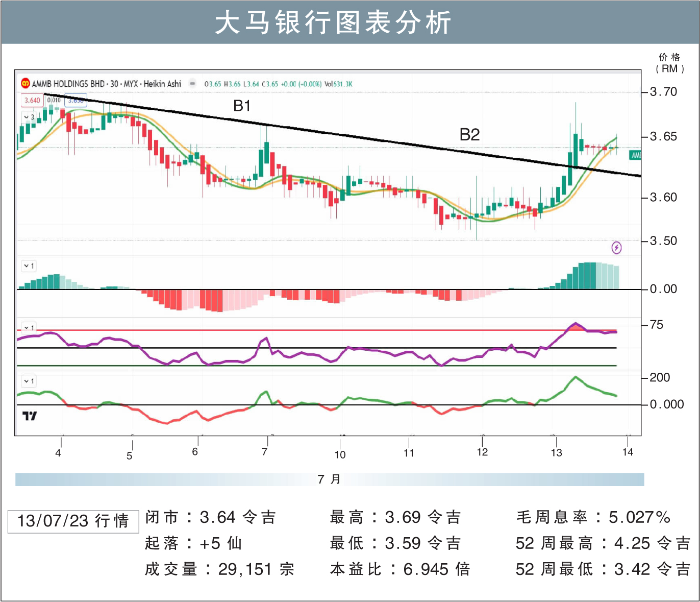Click the 3.60 price axis label

click(x=663, y=197)
